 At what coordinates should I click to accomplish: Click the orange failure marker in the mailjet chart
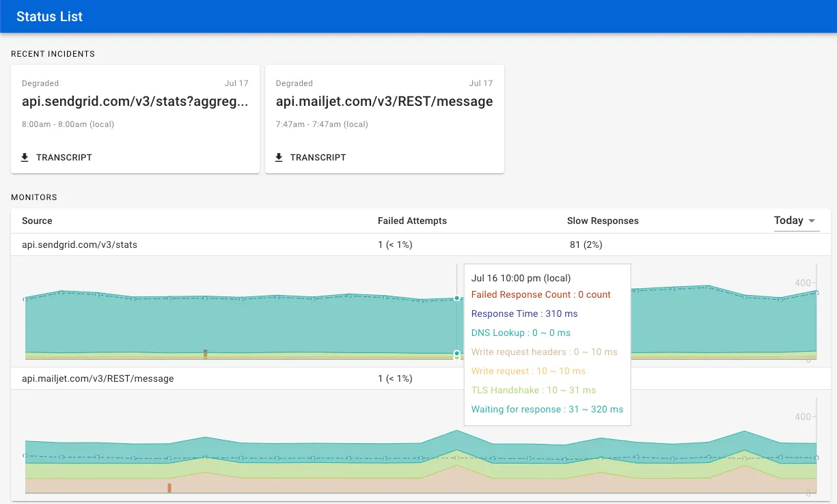click(x=169, y=487)
